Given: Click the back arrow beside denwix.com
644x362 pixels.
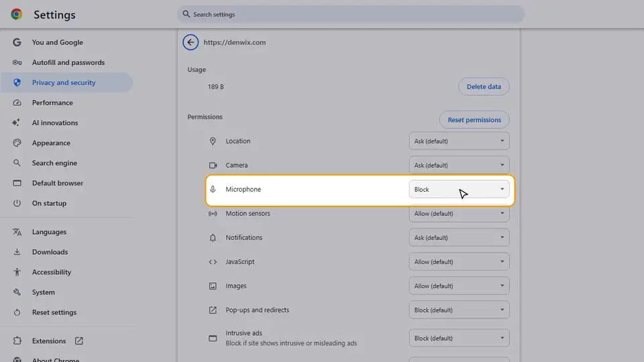Looking at the screenshot, I should (x=191, y=42).
